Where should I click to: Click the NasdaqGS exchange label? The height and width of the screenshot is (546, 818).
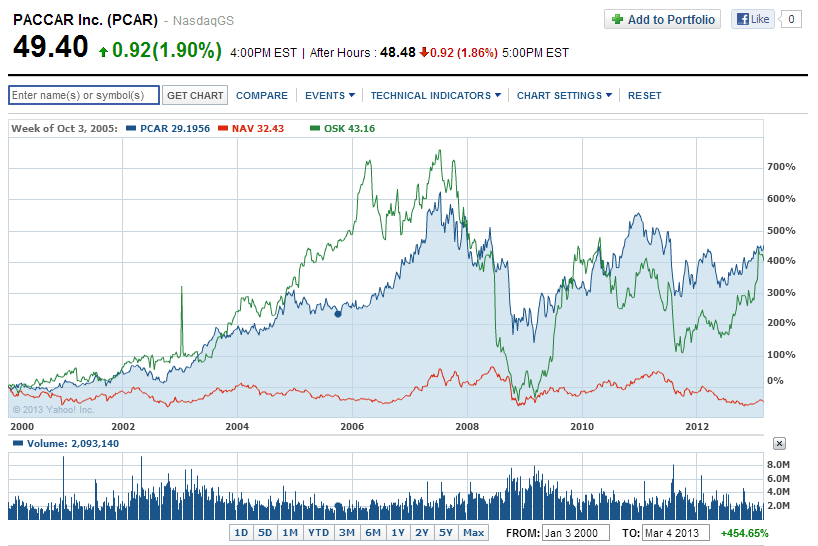(x=203, y=21)
